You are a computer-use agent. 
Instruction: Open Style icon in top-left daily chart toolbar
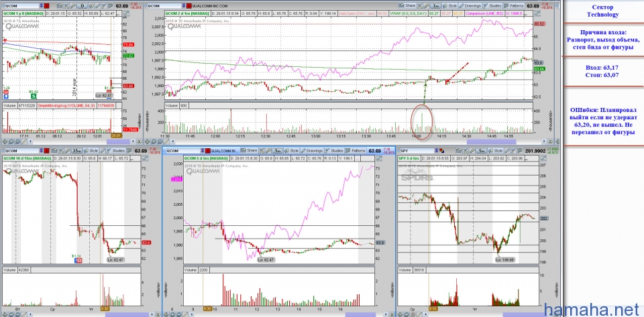[x=91, y=6]
